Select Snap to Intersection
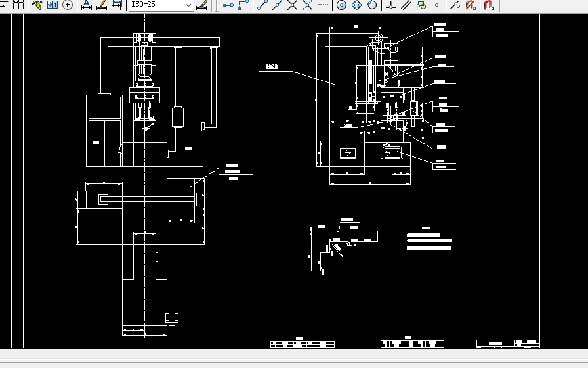This screenshot has height=368, width=588. click(292, 5)
